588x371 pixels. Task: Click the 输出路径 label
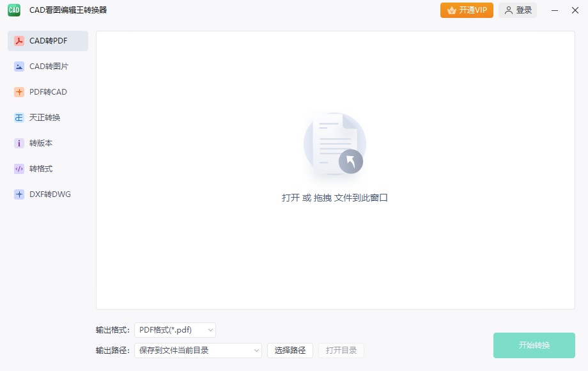[x=112, y=351]
